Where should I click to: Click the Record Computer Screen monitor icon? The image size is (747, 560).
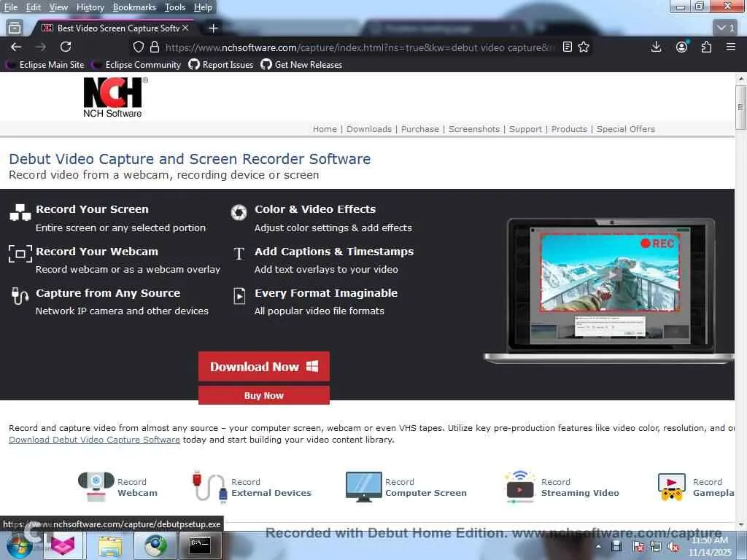tap(363, 486)
